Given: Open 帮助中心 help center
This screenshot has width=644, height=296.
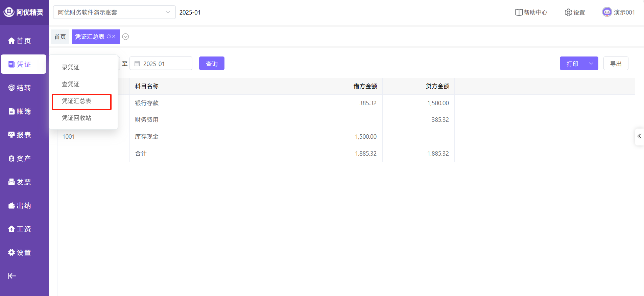Looking at the screenshot, I should pyautogui.click(x=531, y=13).
